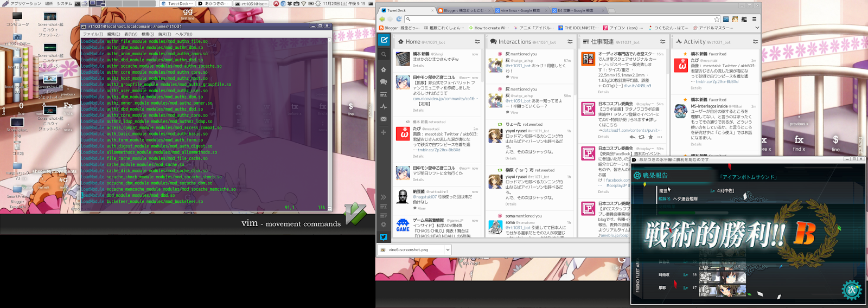868x308 pixels.
Task: Retweet the 日本コスプレ委員会 tweet with retweet icon
Action: (x=641, y=137)
